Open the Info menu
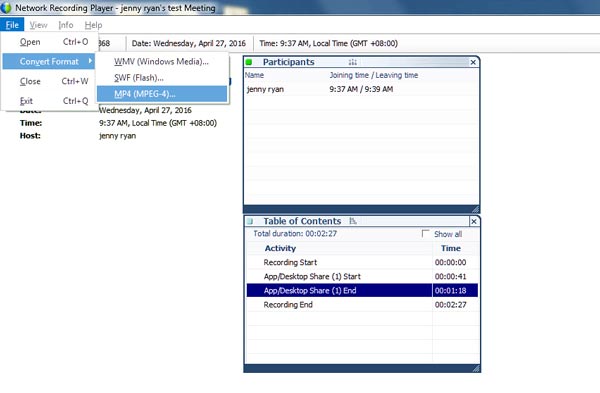The image size is (600, 393). pyautogui.click(x=65, y=25)
